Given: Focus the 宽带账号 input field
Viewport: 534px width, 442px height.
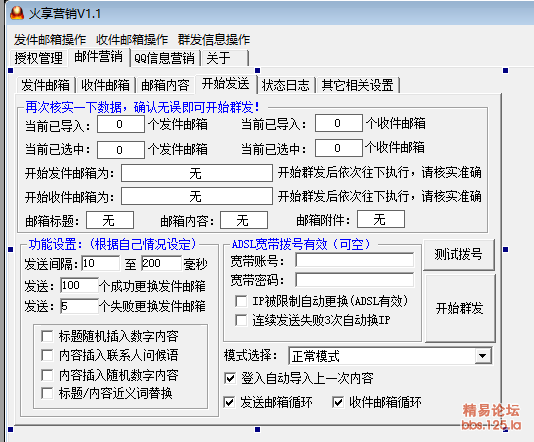Looking at the screenshot, I should (x=355, y=261).
